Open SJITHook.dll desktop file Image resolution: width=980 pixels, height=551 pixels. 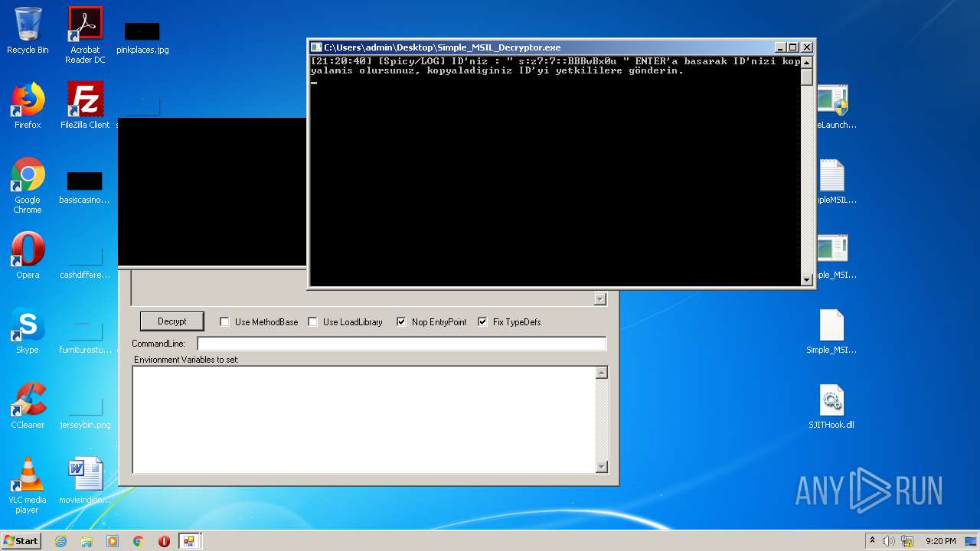click(831, 406)
